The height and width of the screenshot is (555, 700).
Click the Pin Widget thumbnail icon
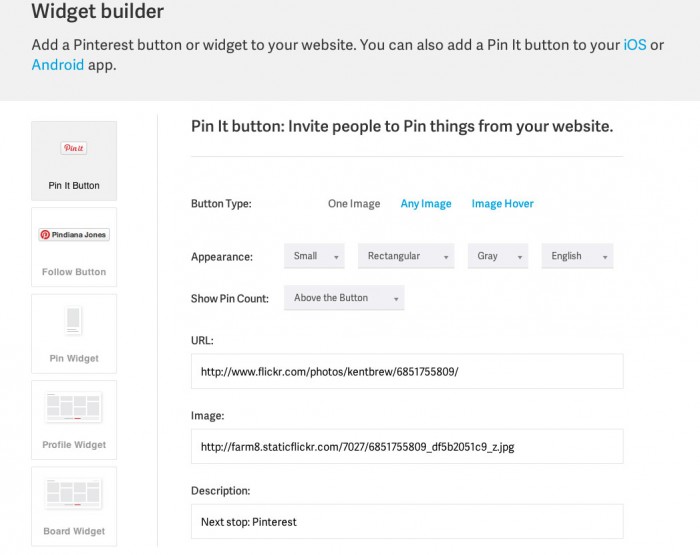[x=74, y=320]
